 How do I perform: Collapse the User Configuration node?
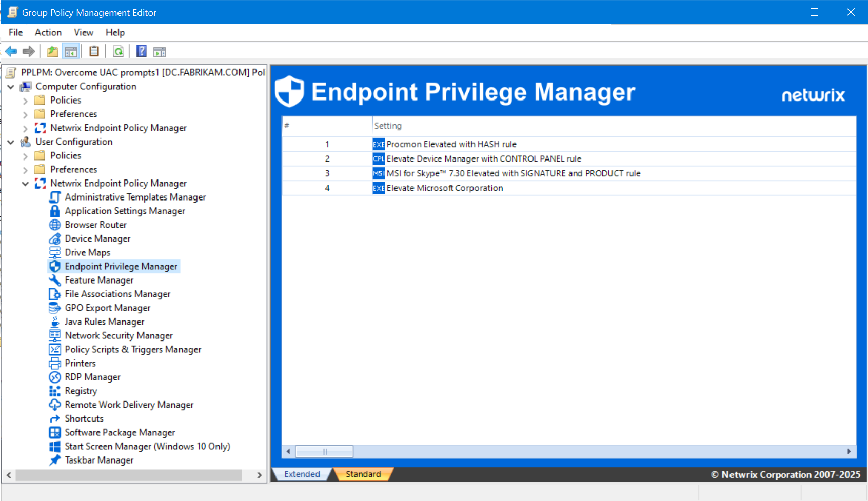click(11, 142)
